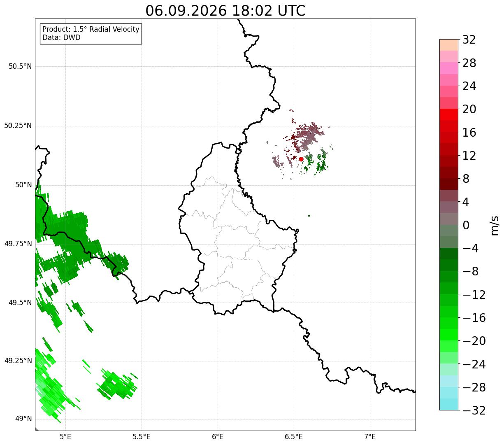504x445 pixels.
Task: Click the Product: 1.5° Radial Velocity info box
Action: coord(91,34)
